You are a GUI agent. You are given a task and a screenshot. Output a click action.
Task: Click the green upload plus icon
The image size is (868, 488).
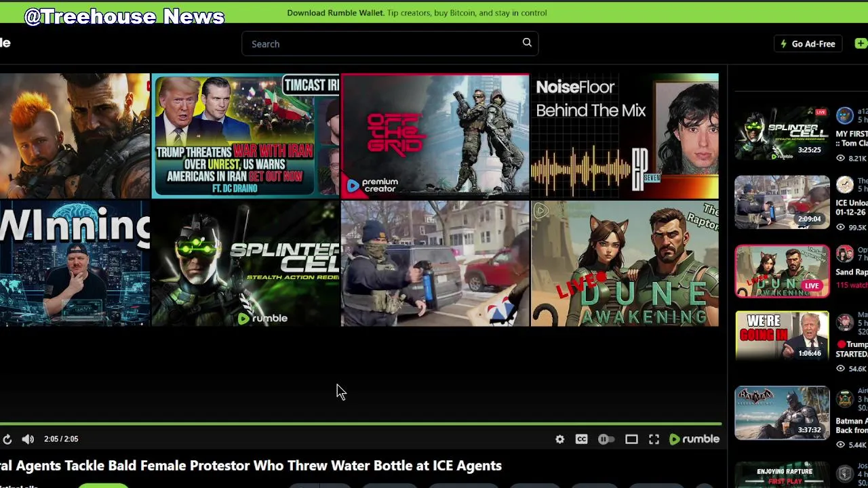(861, 44)
